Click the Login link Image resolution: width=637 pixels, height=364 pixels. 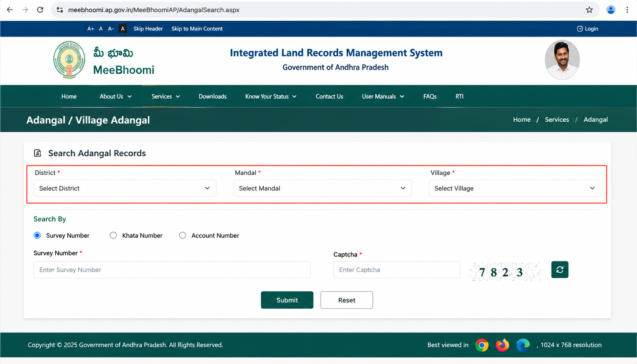(x=587, y=29)
